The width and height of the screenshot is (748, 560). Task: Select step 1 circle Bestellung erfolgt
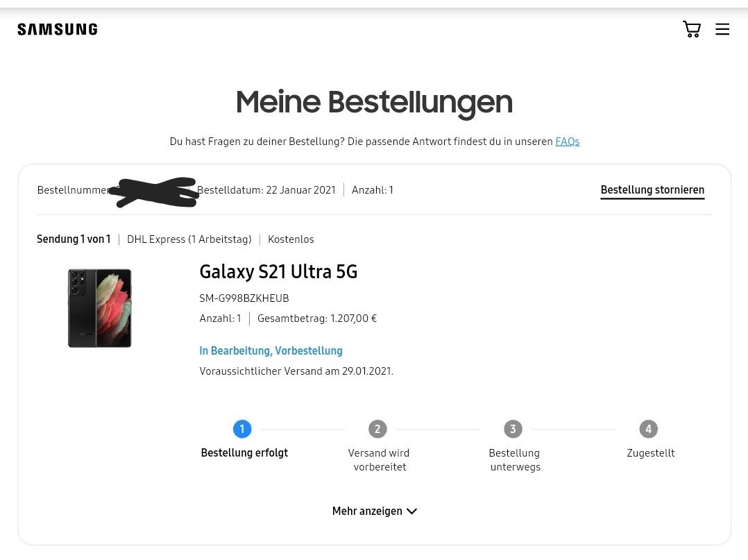pos(242,429)
